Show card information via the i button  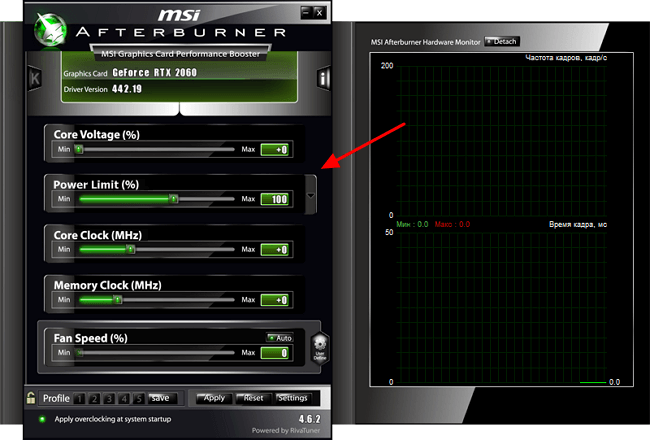323,78
